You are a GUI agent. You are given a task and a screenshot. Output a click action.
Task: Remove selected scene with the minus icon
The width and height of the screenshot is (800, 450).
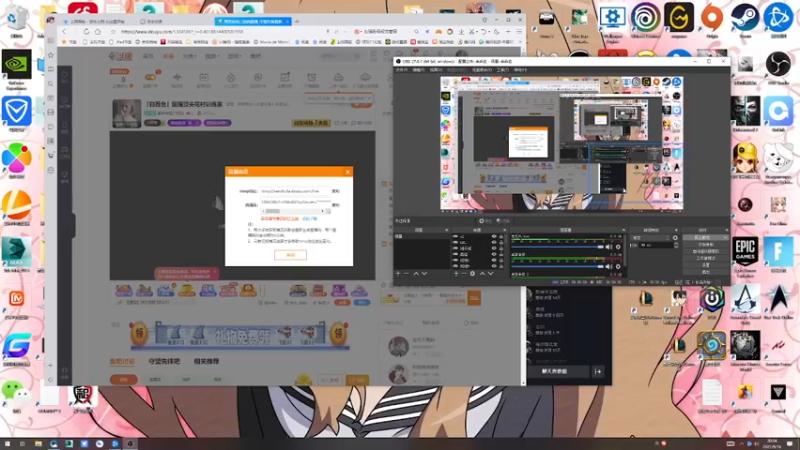406,273
